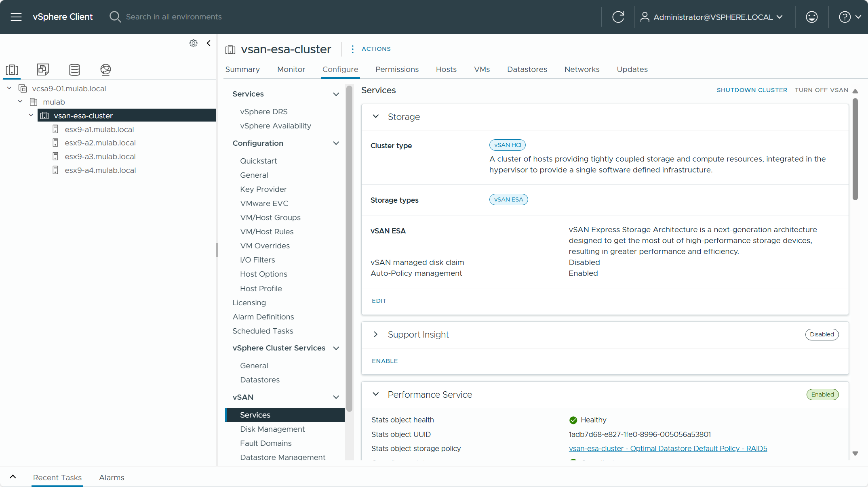The image size is (868, 487).
Task: Click ENABLE under Support Insight
Action: [385, 361]
